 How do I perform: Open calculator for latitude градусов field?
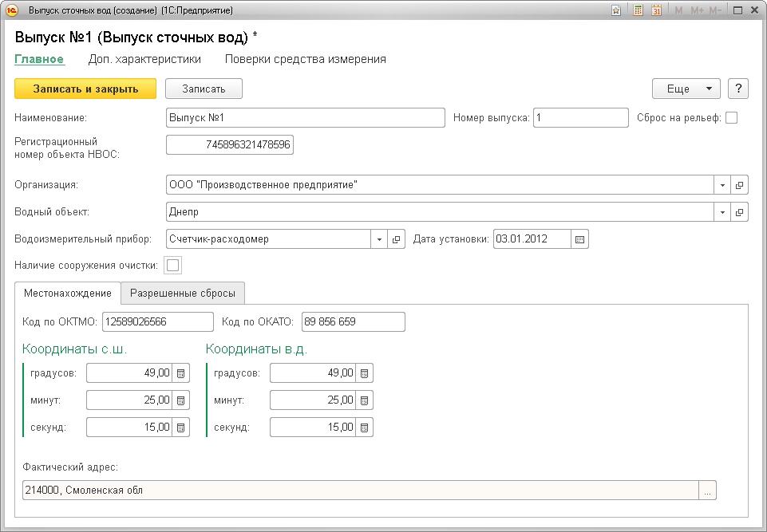click(x=181, y=373)
